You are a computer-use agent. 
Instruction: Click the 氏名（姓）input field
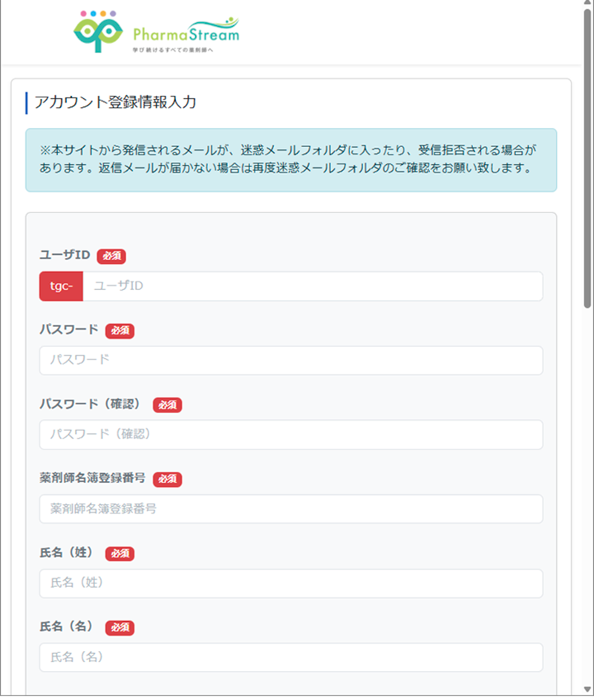click(x=290, y=583)
